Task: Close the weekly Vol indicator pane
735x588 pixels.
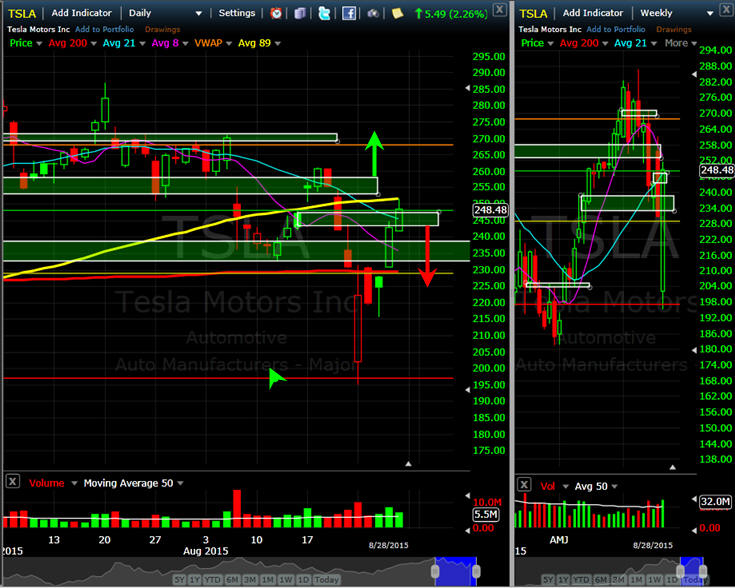Action: coord(524,484)
